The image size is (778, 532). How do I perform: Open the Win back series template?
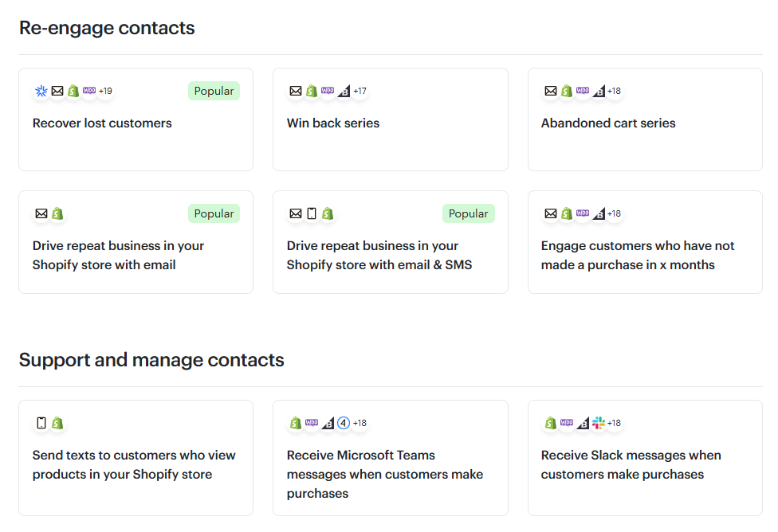[x=333, y=123]
